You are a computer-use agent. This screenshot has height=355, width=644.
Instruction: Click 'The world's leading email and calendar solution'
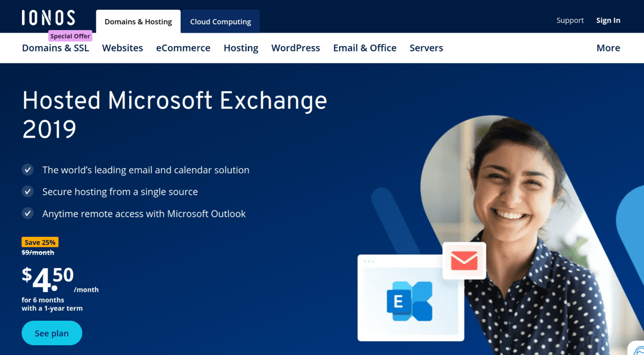coord(146,170)
